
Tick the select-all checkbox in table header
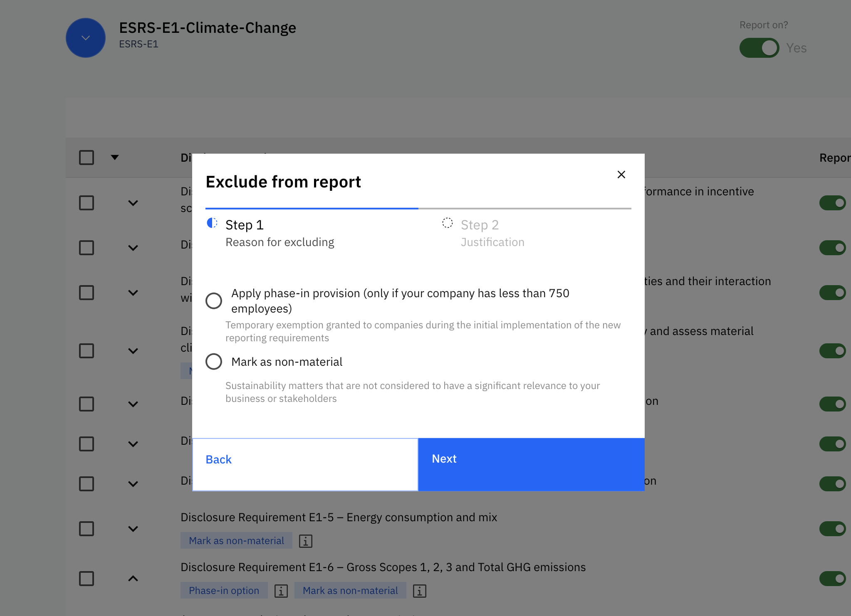[x=87, y=158]
